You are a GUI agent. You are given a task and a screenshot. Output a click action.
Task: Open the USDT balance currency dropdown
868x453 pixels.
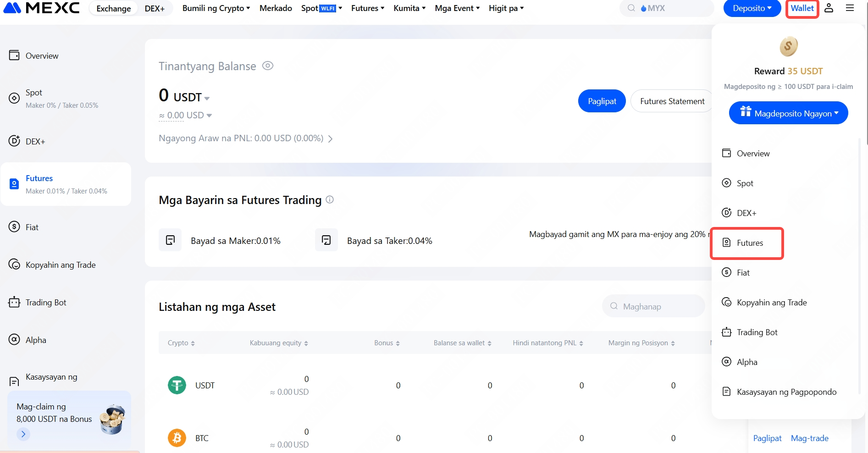click(x=192, y=97)
